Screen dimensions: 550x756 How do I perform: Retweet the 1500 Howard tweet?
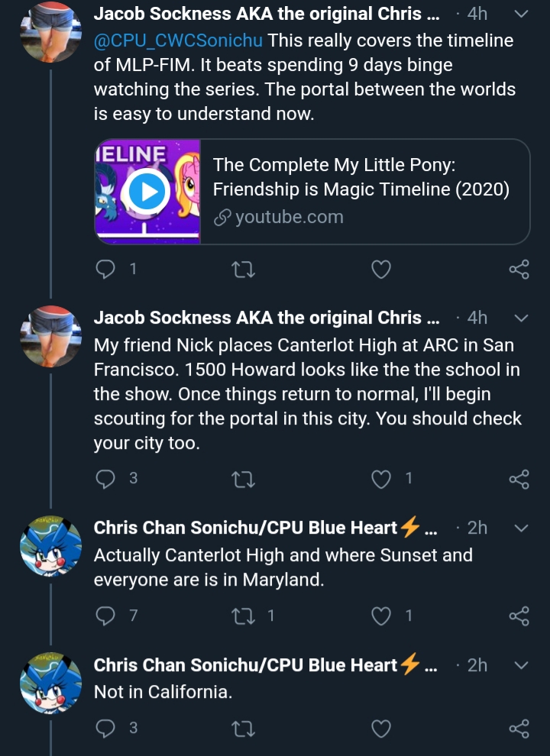coord(243,479)
